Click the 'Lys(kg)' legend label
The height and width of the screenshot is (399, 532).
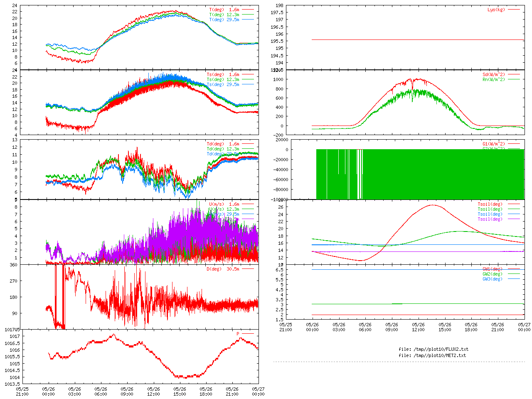(x=496, y=10)
